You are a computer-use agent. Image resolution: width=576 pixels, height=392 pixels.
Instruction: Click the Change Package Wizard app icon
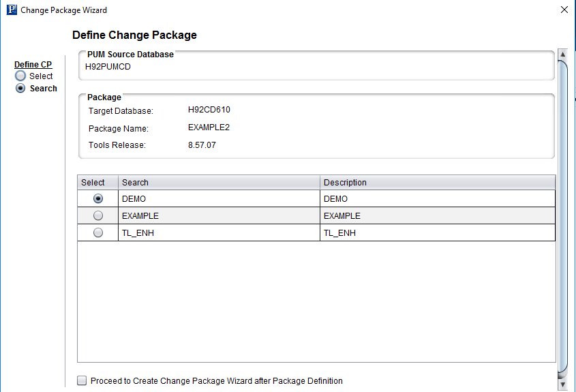pos(12,10)
